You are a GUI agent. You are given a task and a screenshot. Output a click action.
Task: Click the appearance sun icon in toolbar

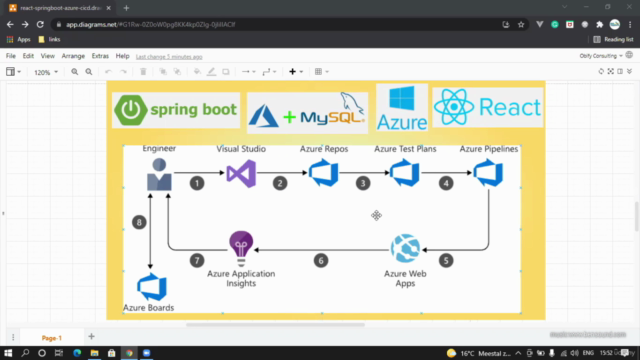click(601, 71)
